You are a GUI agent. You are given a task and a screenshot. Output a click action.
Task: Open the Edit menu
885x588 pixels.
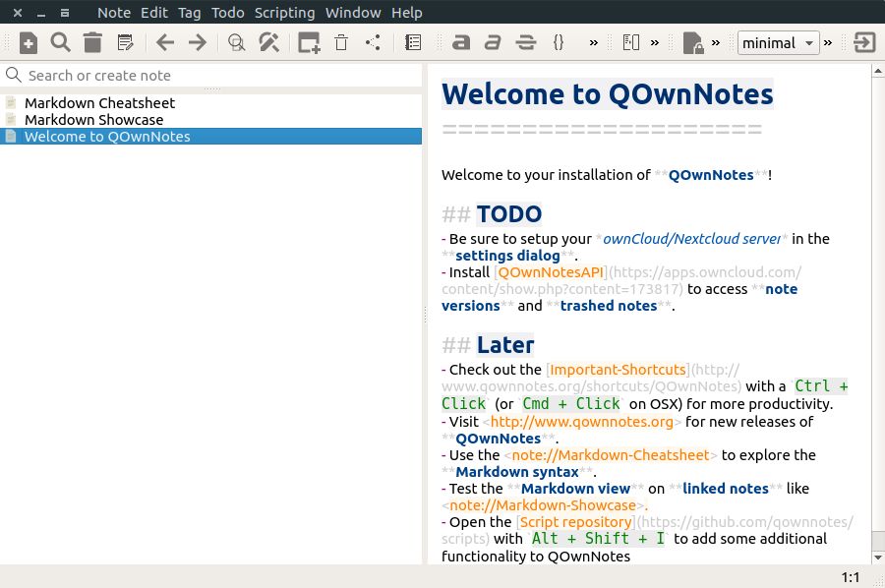pos(154,13)
